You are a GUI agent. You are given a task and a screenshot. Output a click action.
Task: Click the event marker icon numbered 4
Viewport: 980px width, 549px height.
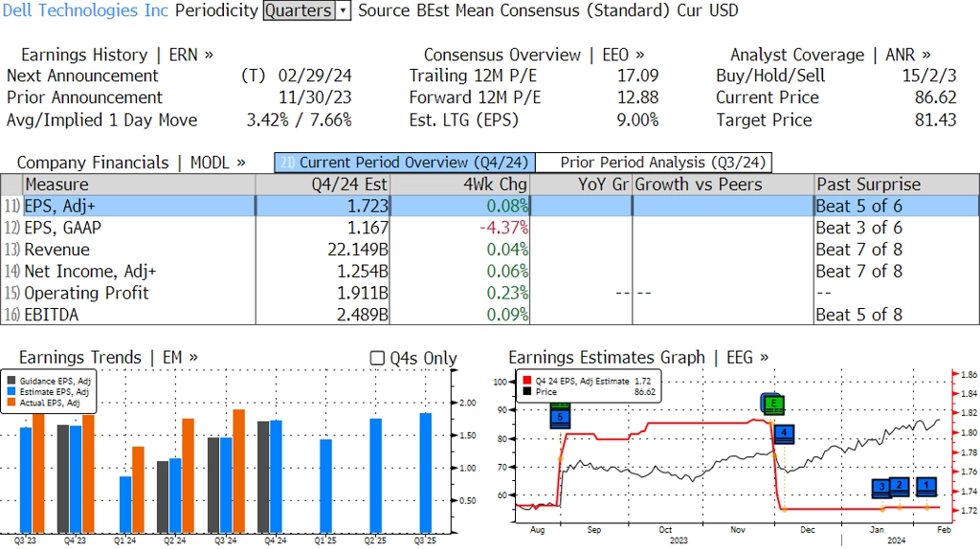click(x=784, y=433)
